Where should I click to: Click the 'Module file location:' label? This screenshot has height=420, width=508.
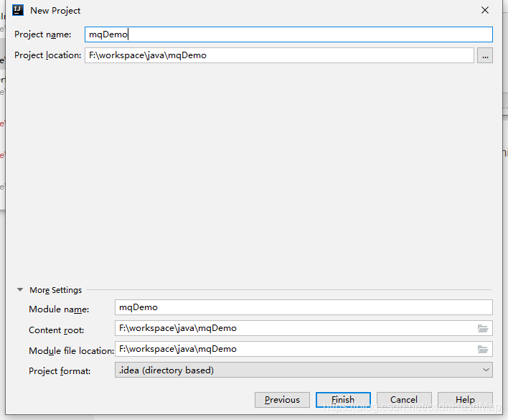(71, 350)
